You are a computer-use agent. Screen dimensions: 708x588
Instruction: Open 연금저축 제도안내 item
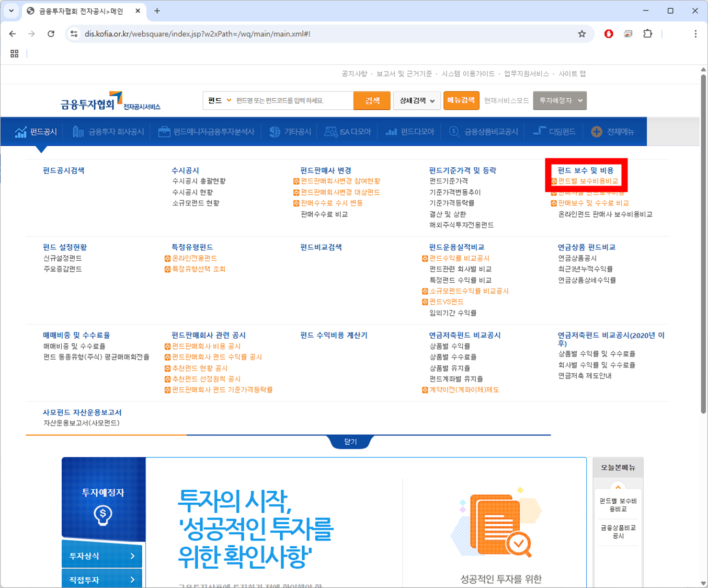[584, 376]
